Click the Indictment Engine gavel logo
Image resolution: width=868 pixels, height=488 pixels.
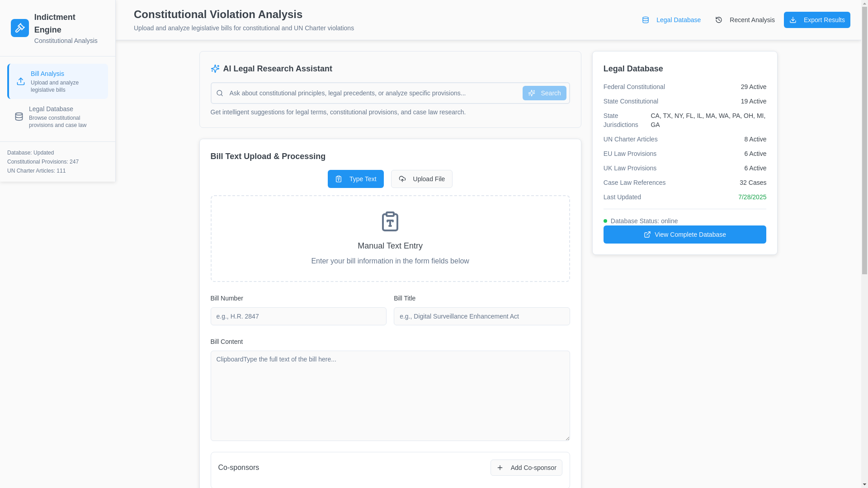tap(20, 28)
